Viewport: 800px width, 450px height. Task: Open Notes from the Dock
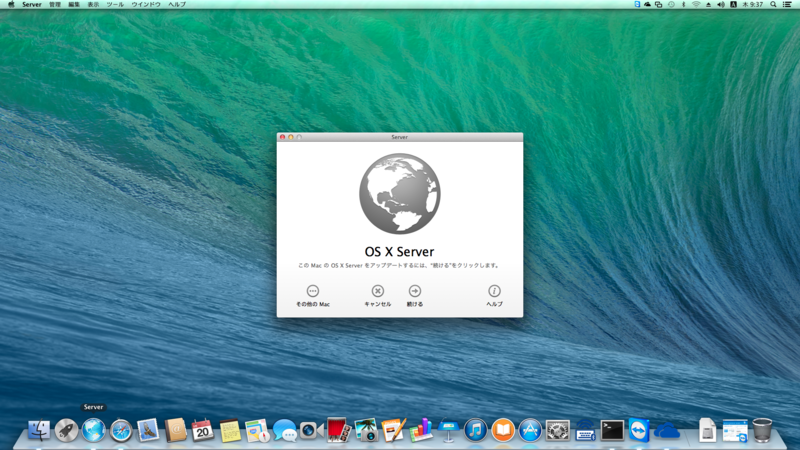tap(230, 430)
